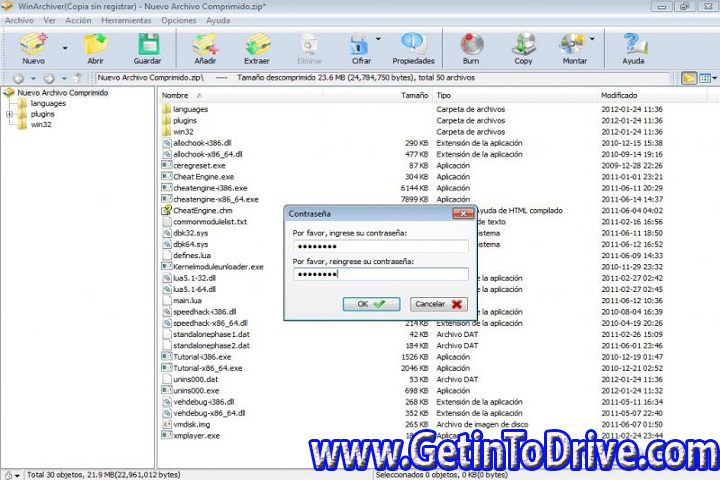The image size is (720, 480).
Task: Open the Herramientas menu
Action: [126, 21]
